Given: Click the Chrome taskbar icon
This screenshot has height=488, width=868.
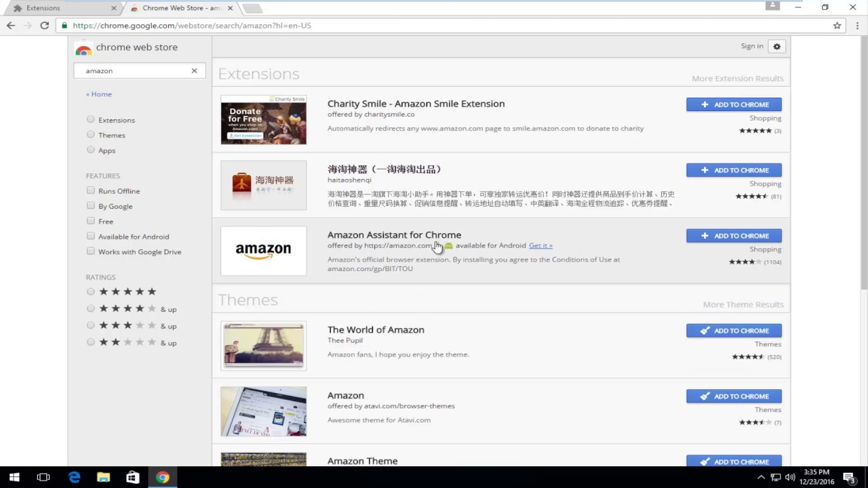Looking at the screenshot, I should [162, 477].
